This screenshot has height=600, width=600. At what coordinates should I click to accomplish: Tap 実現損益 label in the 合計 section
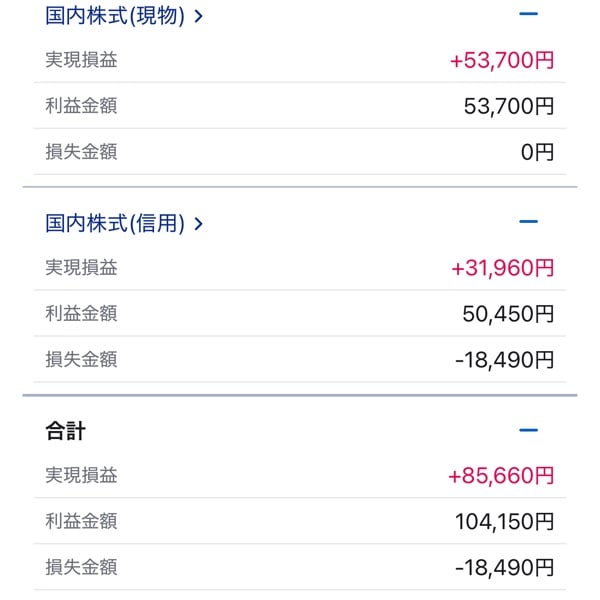pos(81,475)
